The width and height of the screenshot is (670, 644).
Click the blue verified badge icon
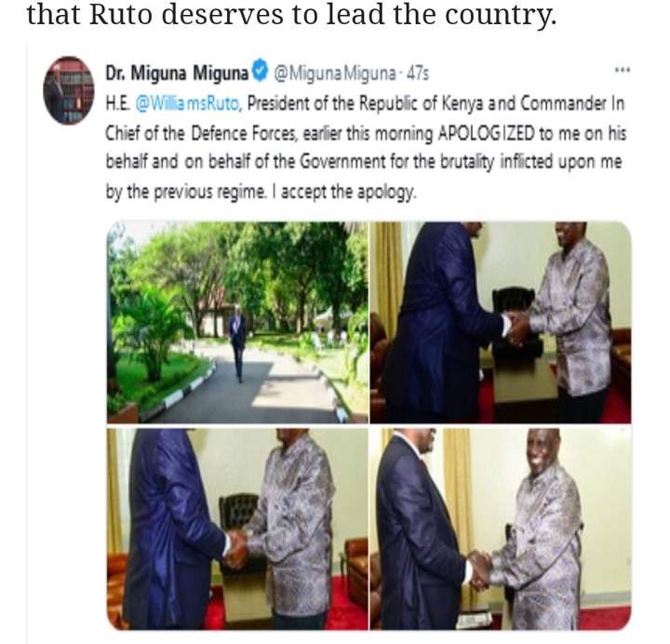point(260,72)
